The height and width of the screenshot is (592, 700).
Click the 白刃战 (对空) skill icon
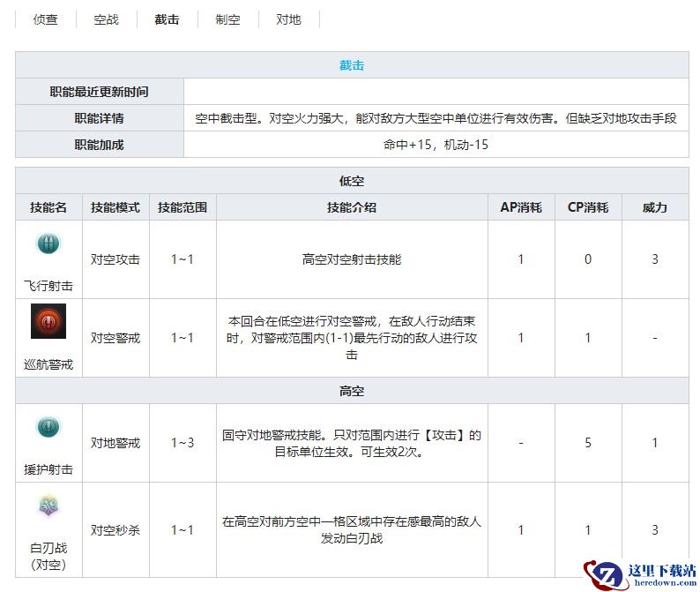(x=48, y=506)
